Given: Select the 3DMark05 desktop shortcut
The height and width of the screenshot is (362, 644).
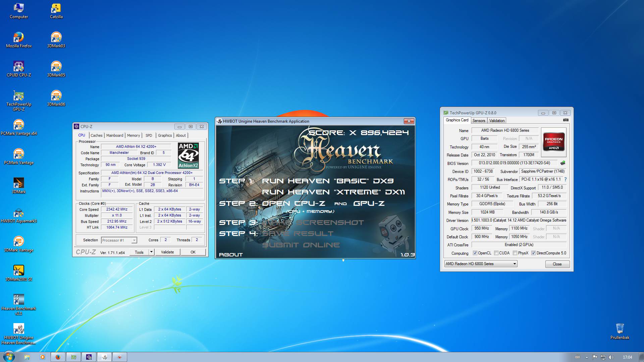Looking at the screenshot, I should tap(56, 69).
